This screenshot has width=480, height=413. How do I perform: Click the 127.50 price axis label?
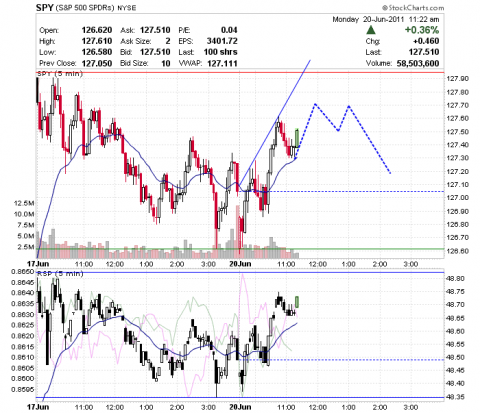click(458, 132)
